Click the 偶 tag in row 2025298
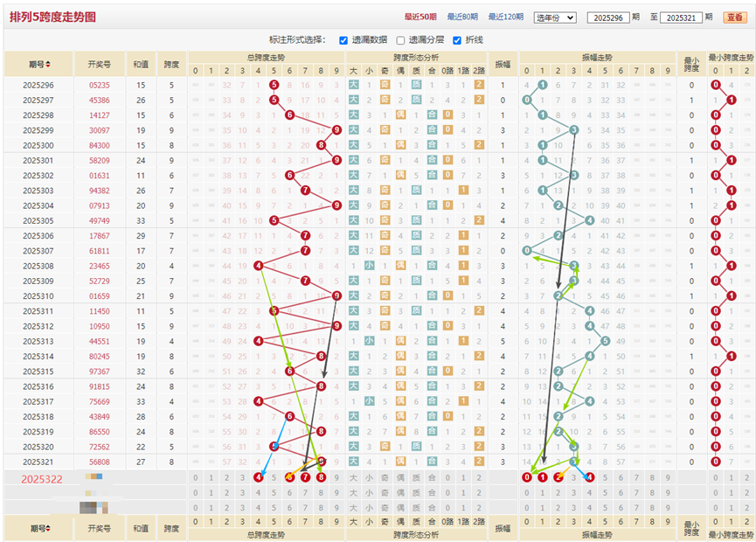 click(x=400, y=115)
